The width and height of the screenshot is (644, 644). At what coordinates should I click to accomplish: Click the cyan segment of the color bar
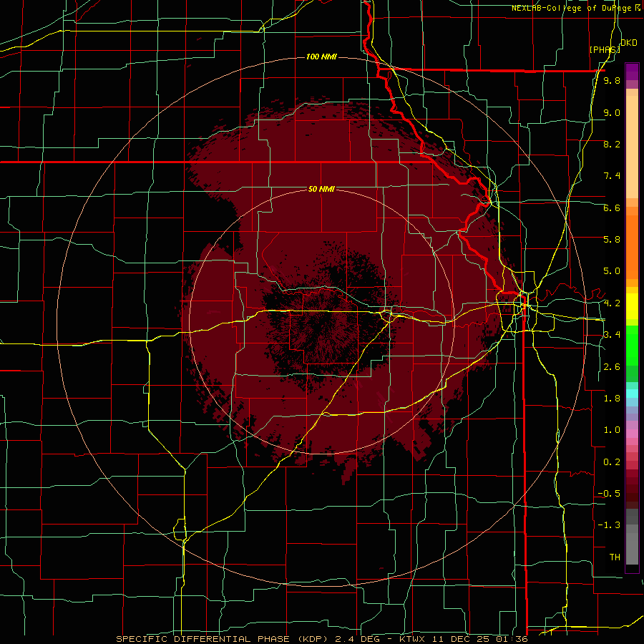point(632,394)
